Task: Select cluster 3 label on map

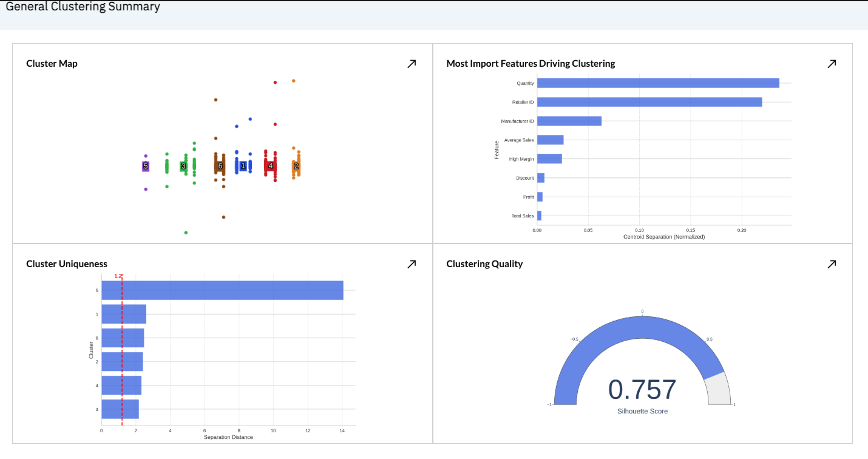Action: tap(183, 166)
